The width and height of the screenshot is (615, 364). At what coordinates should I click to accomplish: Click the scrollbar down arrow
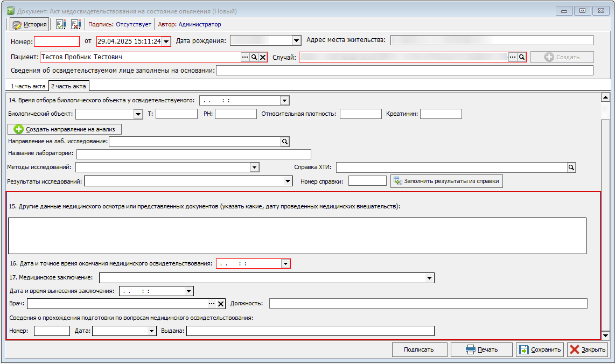click(606, 335)
